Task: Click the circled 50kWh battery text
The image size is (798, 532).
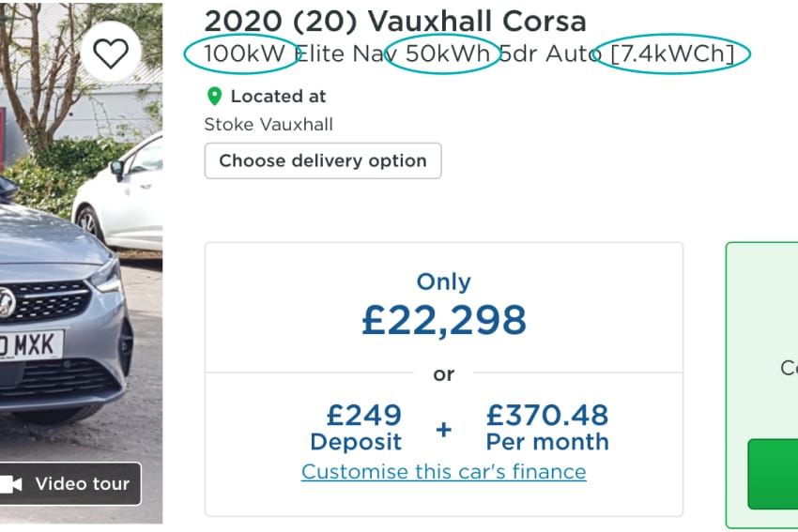Action: pos(448,53)
